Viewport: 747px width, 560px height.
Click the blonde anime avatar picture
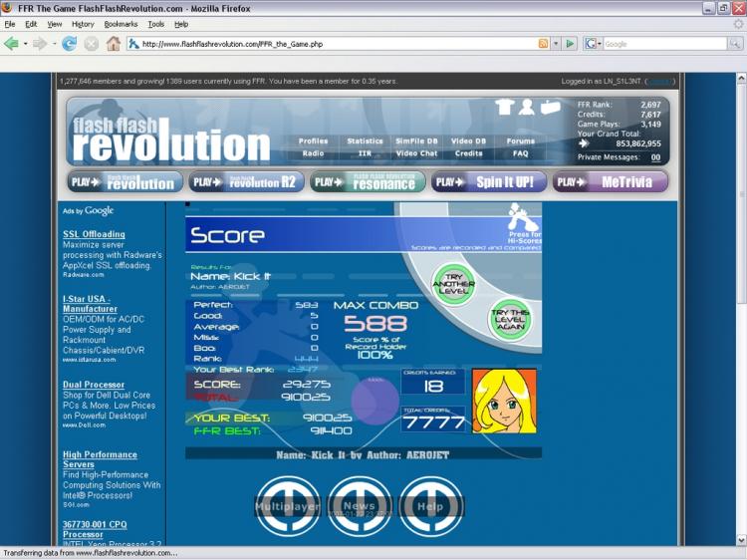tap(504, 401)
